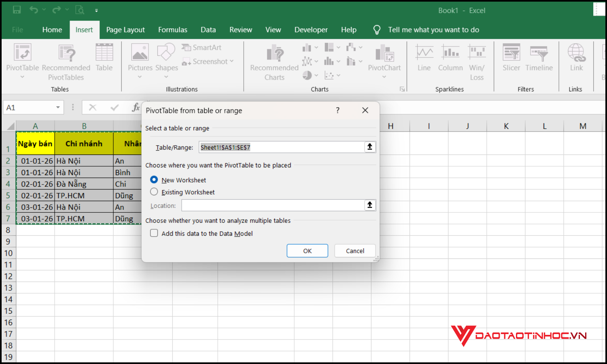The width and height of the screenshot is (607, 364).
Task: Confirm the PivotTable dialog with OK
Action: coord(307,250)
